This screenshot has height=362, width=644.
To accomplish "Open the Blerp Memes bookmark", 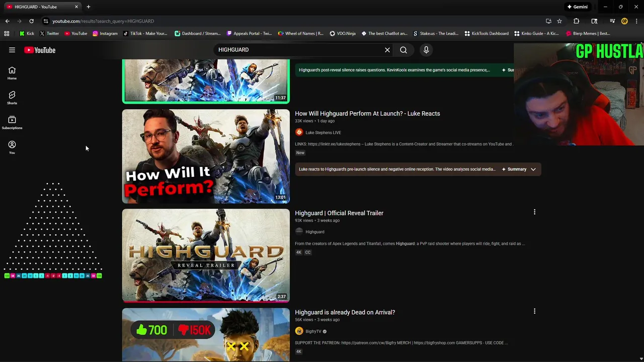I will [588, 34].
